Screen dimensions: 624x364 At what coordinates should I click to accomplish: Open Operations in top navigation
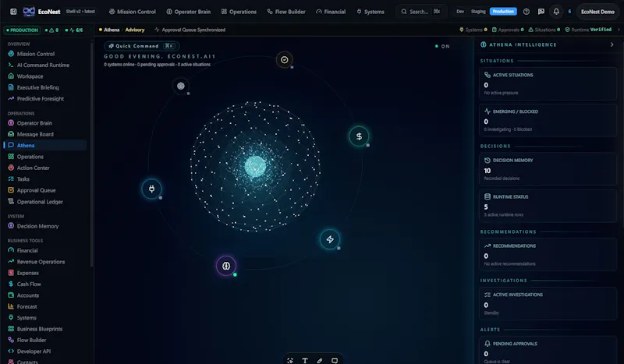[x=239, y=12]
